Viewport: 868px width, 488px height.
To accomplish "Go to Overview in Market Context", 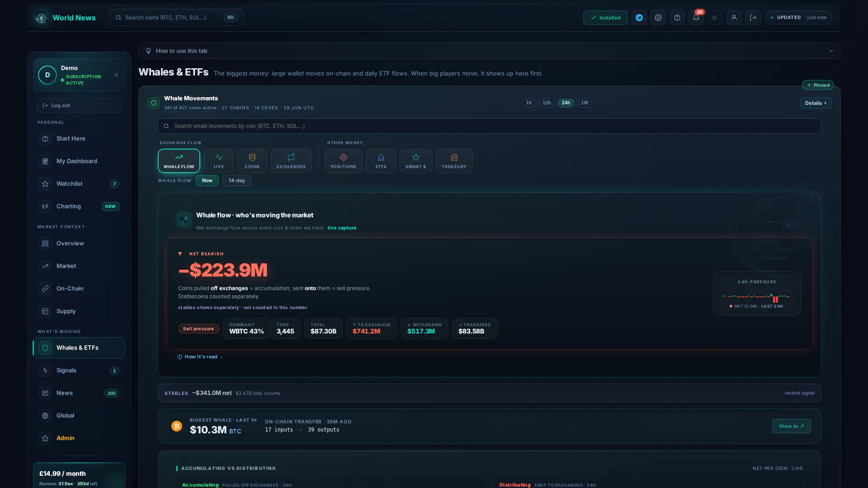I will click(79, 244).
